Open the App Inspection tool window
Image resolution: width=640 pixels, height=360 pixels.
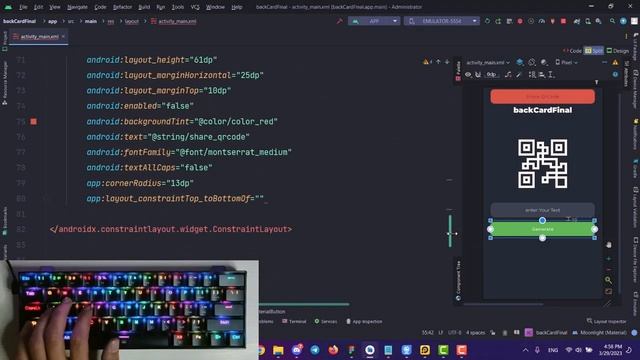click(x=364, y=321)
